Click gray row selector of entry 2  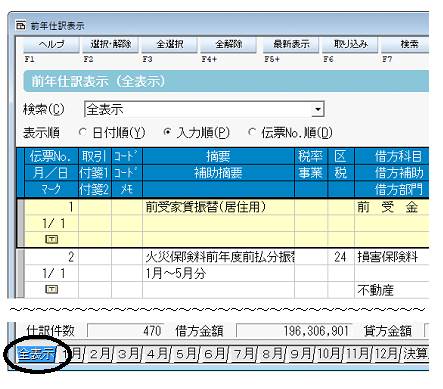21,273
